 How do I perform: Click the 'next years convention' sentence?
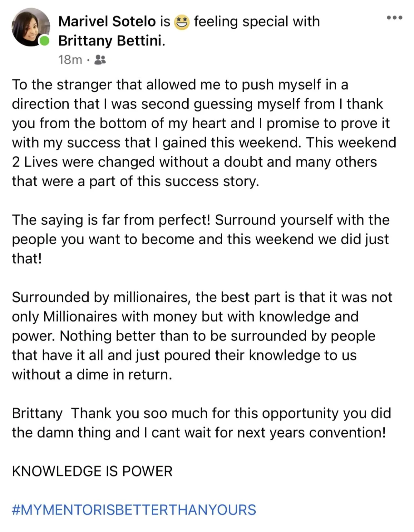pos(199,432)
